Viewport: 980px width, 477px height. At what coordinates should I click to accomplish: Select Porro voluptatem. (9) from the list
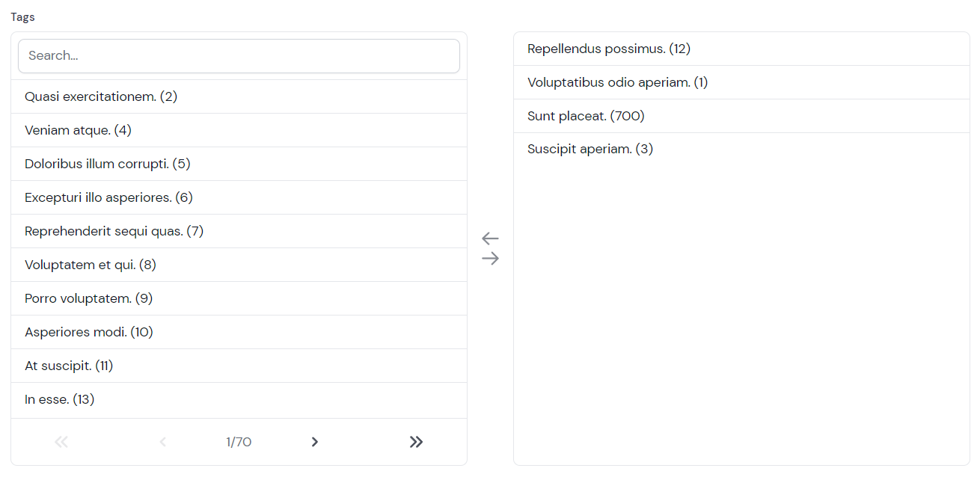[x=88, y=298]
